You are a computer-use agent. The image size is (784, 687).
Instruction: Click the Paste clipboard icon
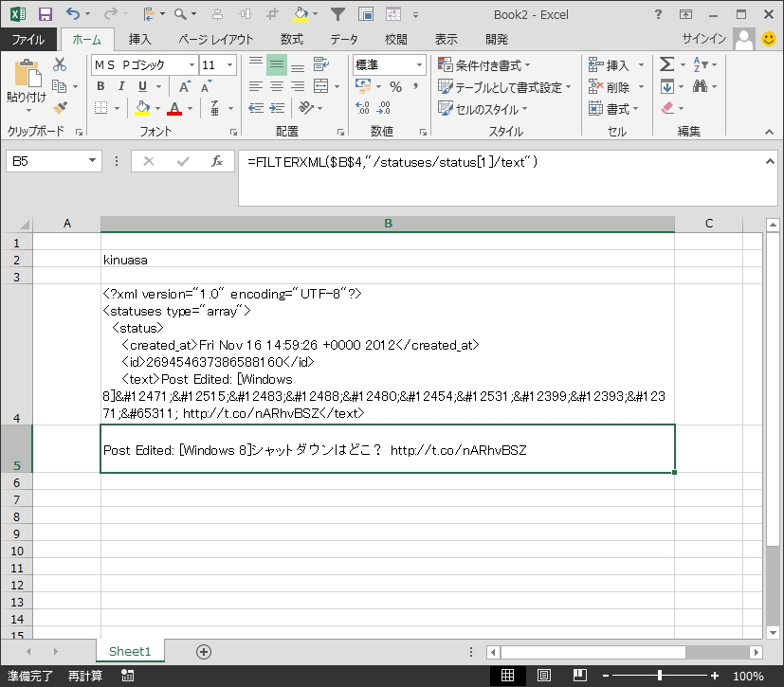[x=27, y=74]
